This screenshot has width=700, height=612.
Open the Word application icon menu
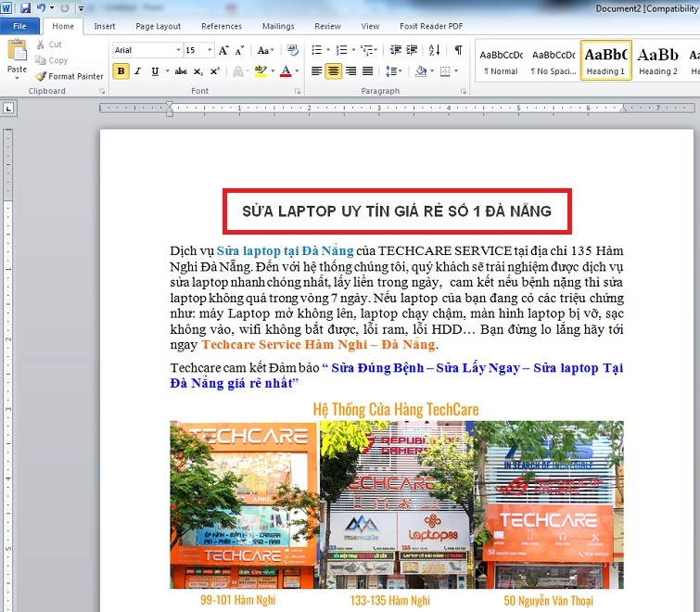6,7
